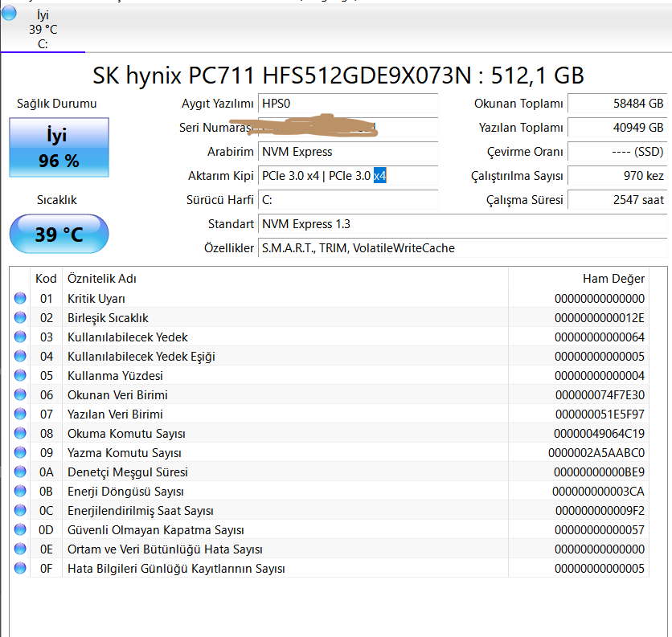Click the status orb for Enerjilendirilmiş Saat Sayısı
The height and width of the screenshot is (637, 672).
(x=20, y=510)
